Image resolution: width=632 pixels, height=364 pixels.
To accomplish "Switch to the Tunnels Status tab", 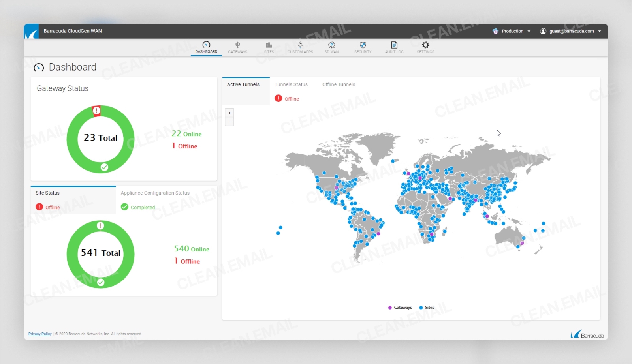I will [x=291, y=84].
